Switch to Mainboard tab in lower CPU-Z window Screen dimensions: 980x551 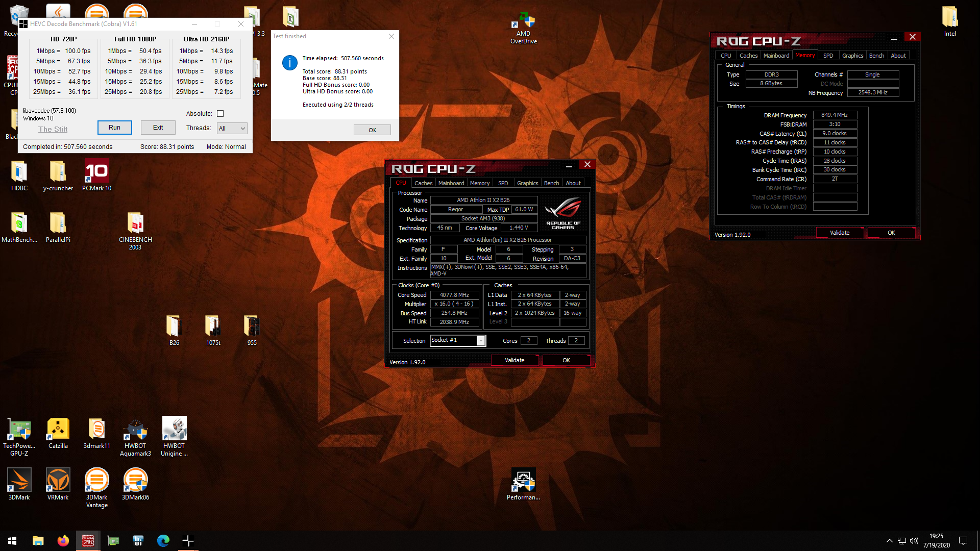tap(451, 183)
